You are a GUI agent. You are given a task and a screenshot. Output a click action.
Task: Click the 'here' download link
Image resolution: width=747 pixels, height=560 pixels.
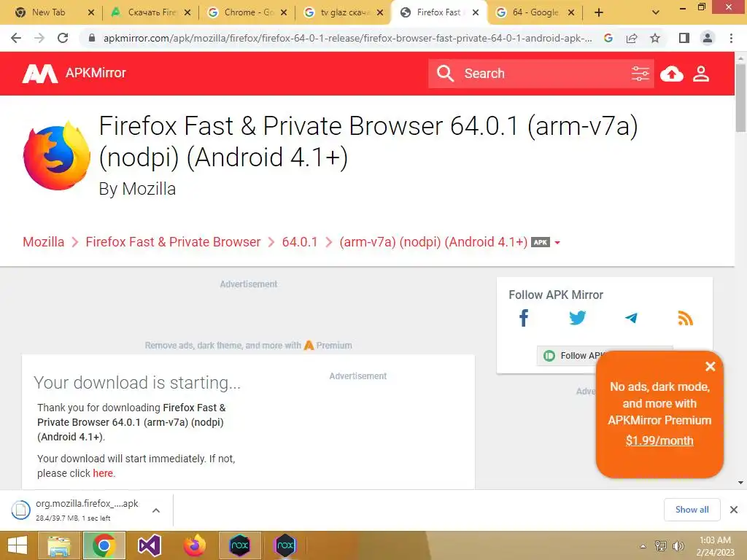click(103, 473)
